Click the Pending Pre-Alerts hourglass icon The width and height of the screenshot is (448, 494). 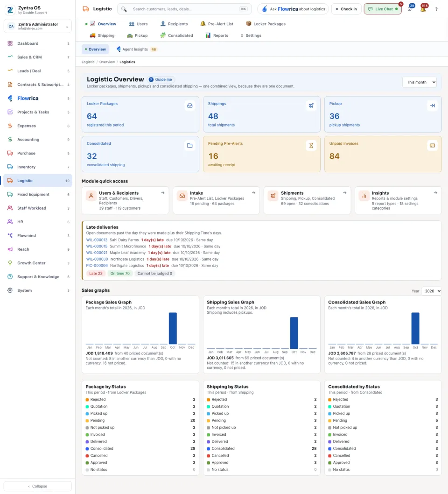tap(311, 146)
